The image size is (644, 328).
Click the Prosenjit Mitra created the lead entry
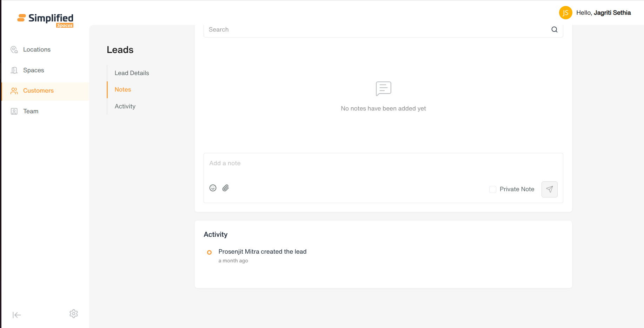(x=262, y=252)
